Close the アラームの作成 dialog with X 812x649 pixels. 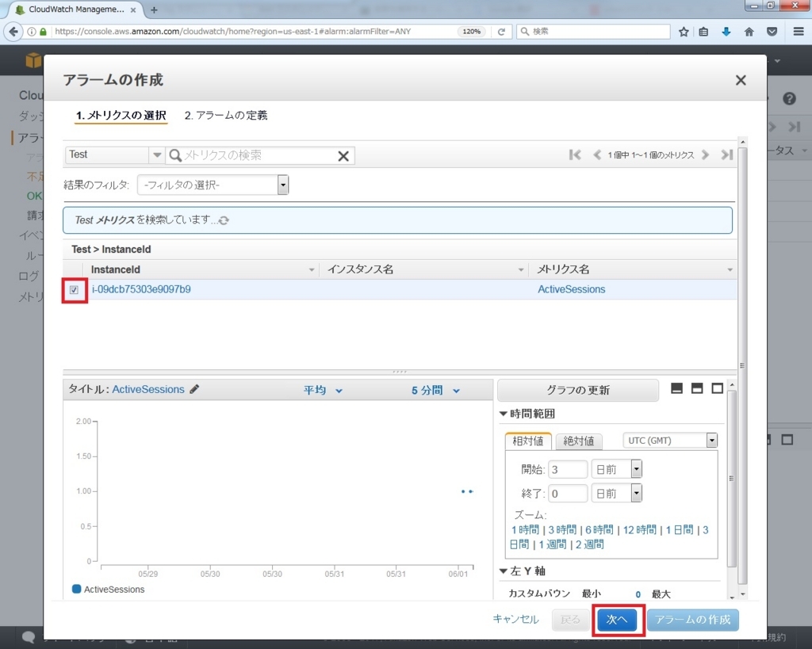click(x=741, y=80)
